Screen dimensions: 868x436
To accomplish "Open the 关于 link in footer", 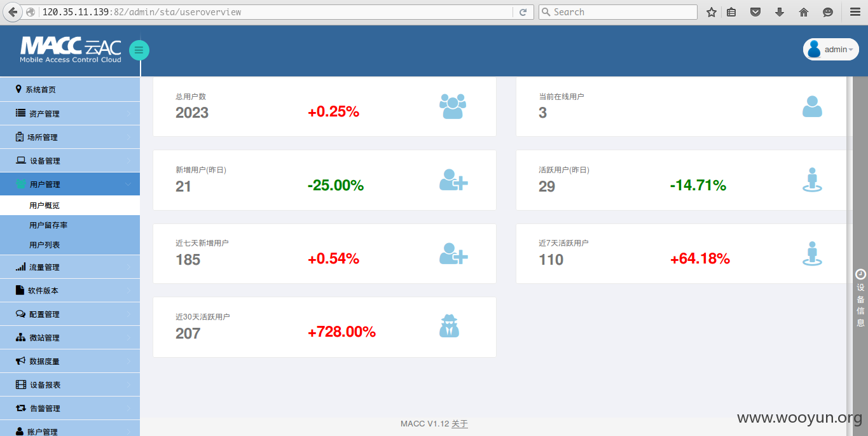I will [460, 424].
